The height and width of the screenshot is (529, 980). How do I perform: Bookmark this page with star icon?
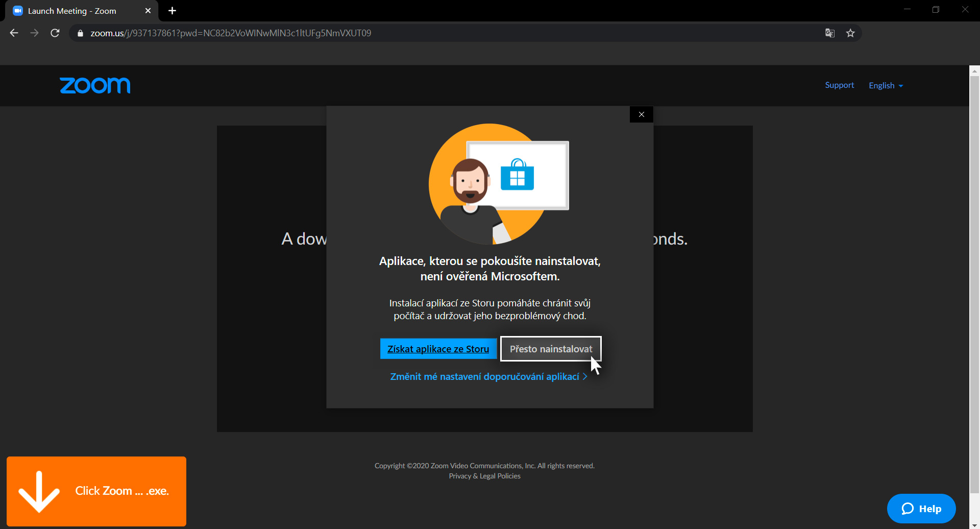point(850,33)
